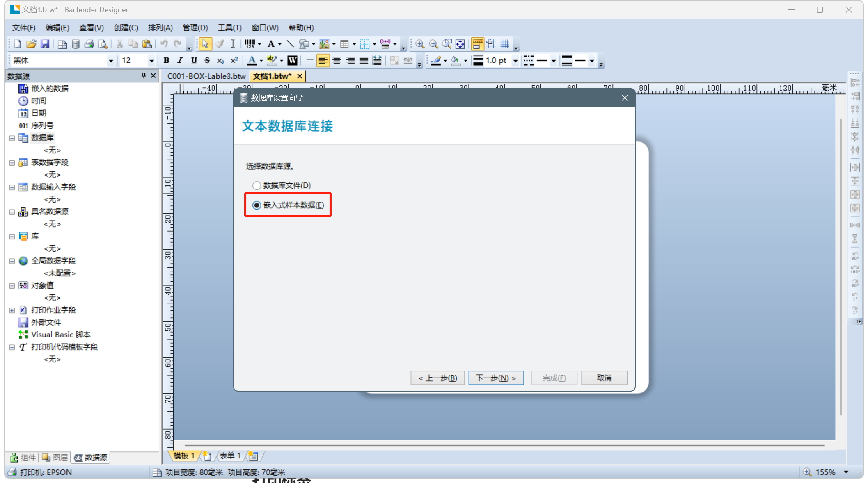The image size is (868, 483).
Task: Select 数据库文件(D) radio option
Action: tap(257, 185)
